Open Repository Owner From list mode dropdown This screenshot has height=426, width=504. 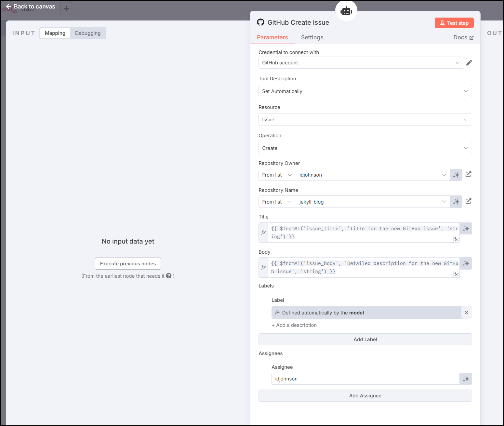pos(277,175)
